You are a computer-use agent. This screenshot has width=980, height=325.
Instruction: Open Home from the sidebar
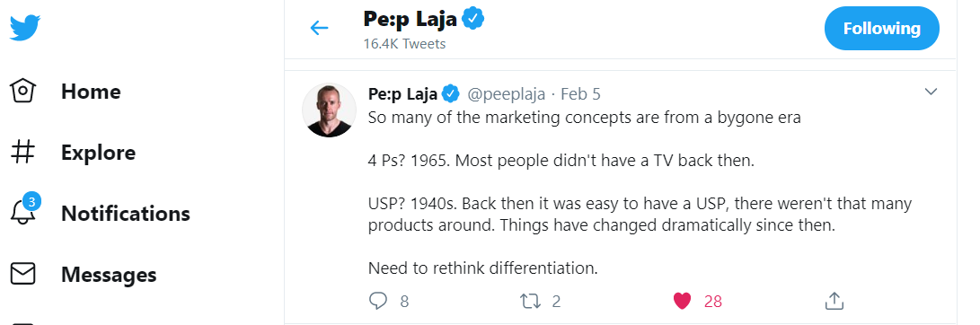coord(66,92)
